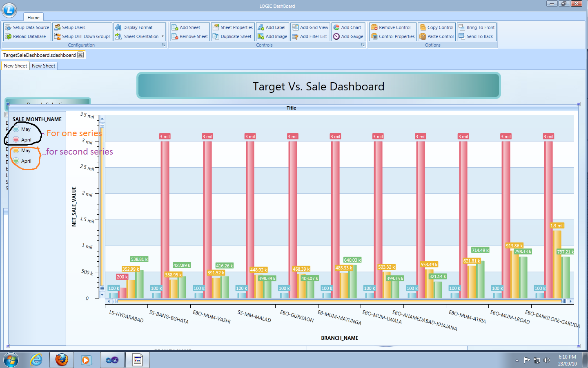Insert a label using Add Label
The width and height of the screenshot is (588, 368).
coord(271,27)
